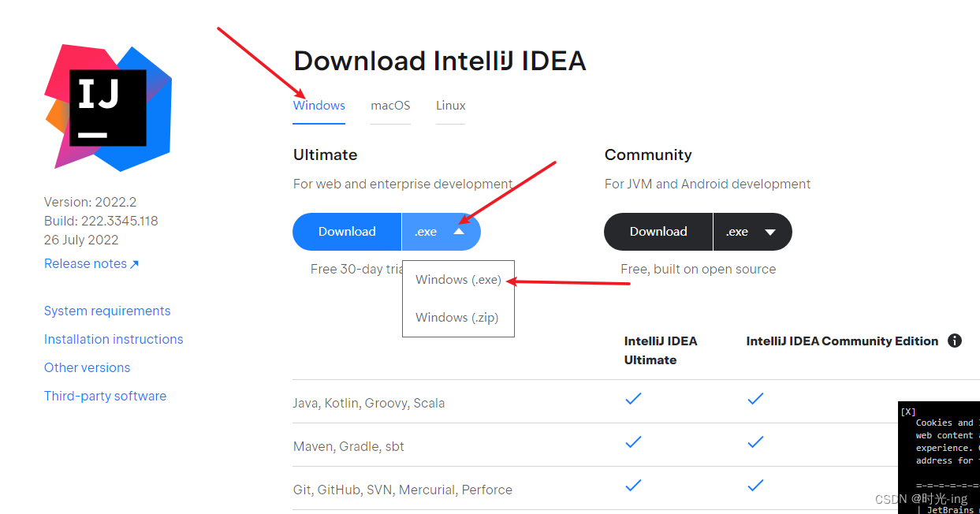
Task: Click the 'IntelliJ IDEA Ultimate' column header
Action: [661, 350]
